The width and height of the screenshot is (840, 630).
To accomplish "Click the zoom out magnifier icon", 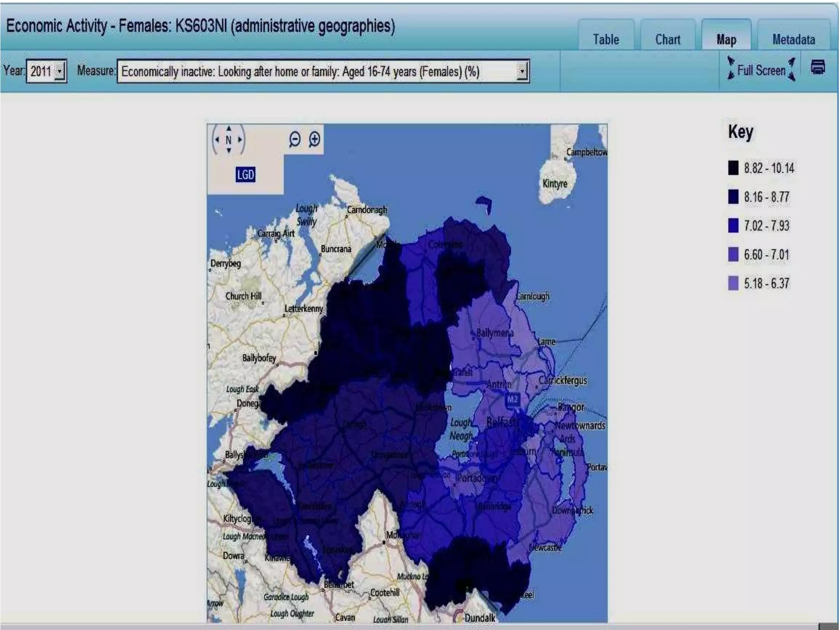I will click(294, 139).
